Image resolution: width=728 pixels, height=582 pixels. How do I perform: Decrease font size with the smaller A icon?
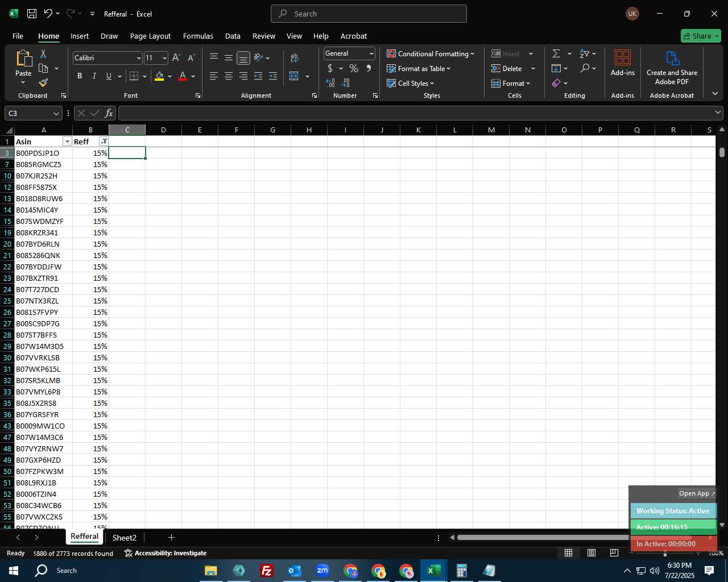[191, 58]
